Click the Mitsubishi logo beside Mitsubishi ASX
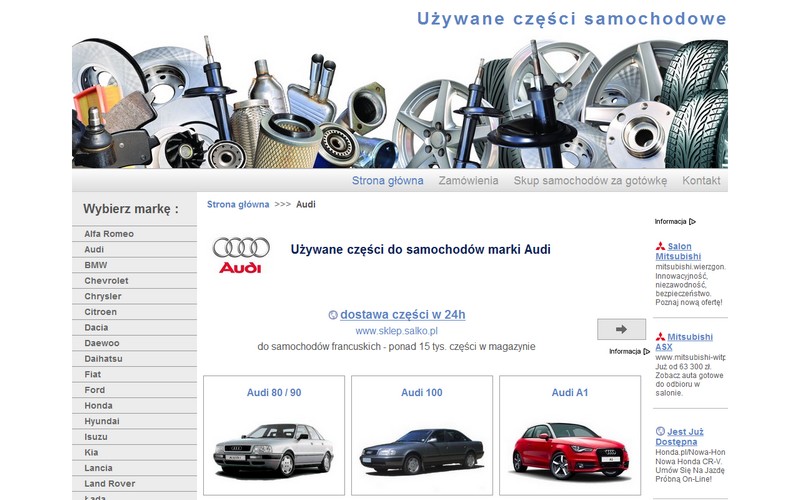Viewport: 800px width, 500px height. (660, 337)
